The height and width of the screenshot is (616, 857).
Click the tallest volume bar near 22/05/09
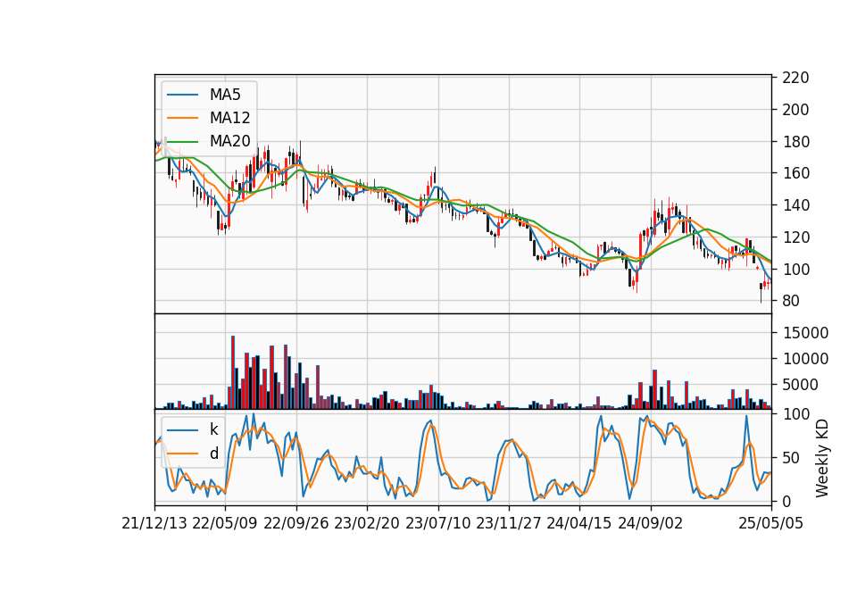coord(233,372)
